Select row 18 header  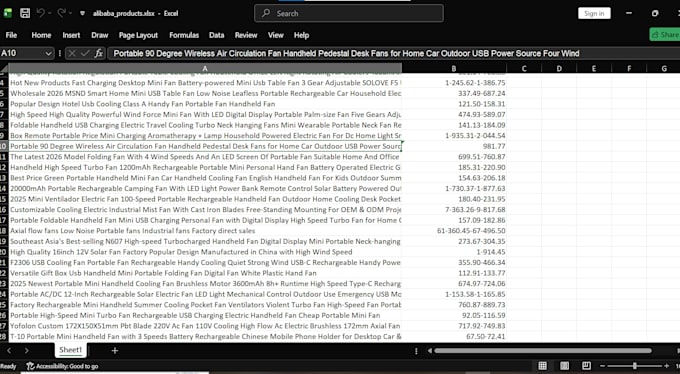(4, 231)
